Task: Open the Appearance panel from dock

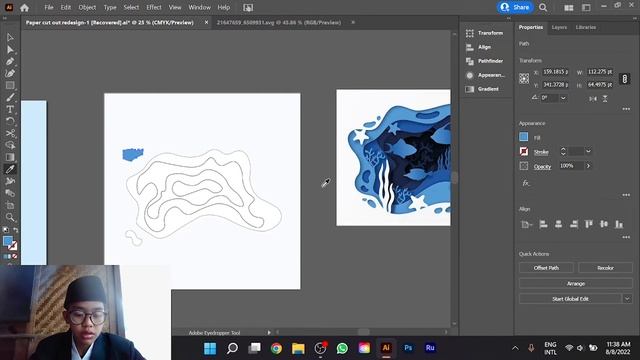Action: click(x=485, y=75)
